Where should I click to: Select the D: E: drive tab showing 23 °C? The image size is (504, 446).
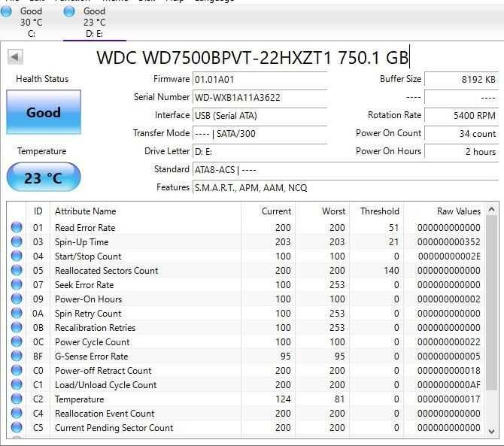[95, 22]
